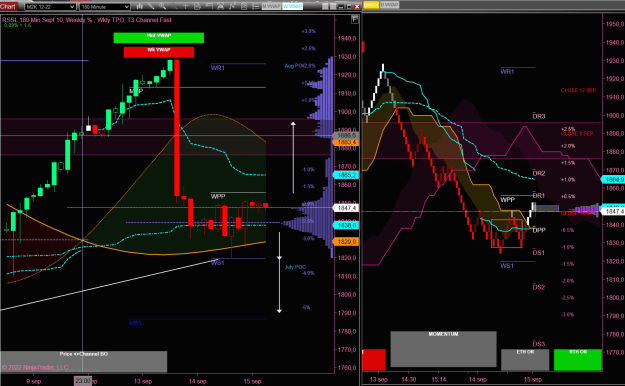The image size is (625, 386).
Task: Click the WS1 label in left chart
Action: click(x=218, y=263)
